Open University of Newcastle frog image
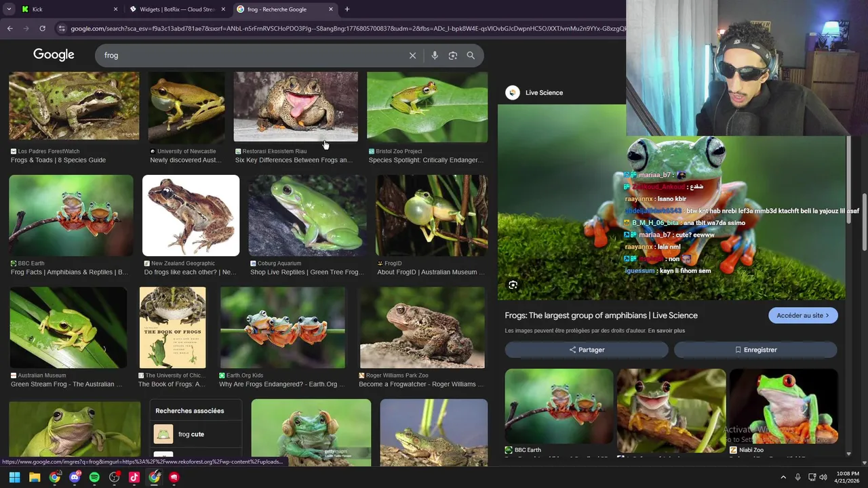 186,107
